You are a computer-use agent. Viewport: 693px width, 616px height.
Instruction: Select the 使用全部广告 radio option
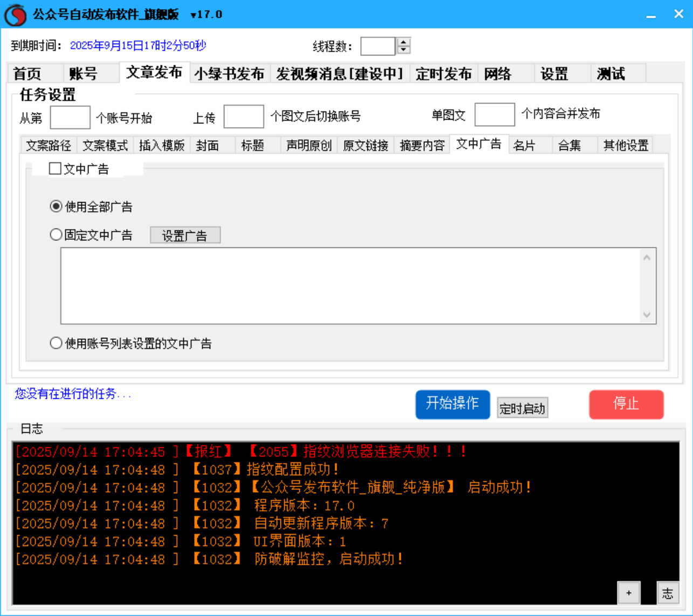(54, 206)
